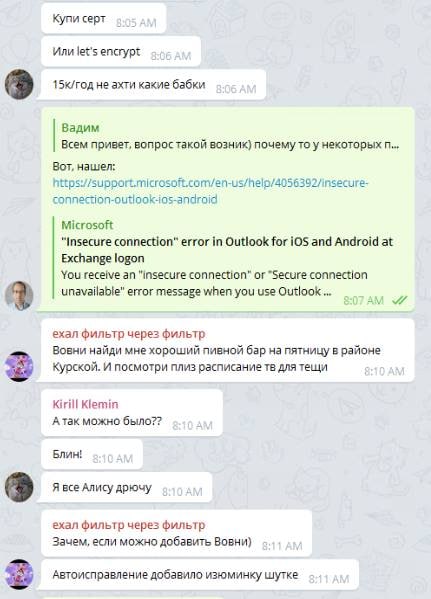Open the Microsoft link preview title
The height and width of the screenshot is (599, 431).
(227, 250)
